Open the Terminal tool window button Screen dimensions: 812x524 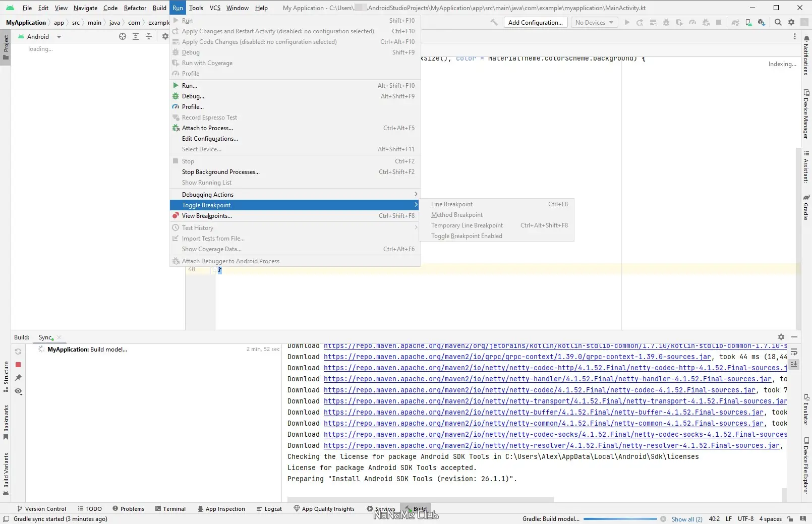pos(170,509)
